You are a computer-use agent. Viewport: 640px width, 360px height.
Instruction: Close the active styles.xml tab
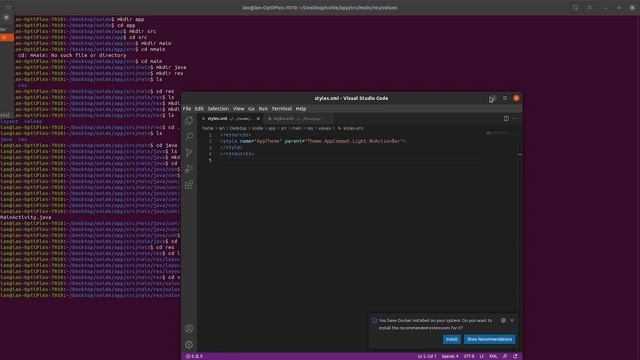(x=258, y=119)
